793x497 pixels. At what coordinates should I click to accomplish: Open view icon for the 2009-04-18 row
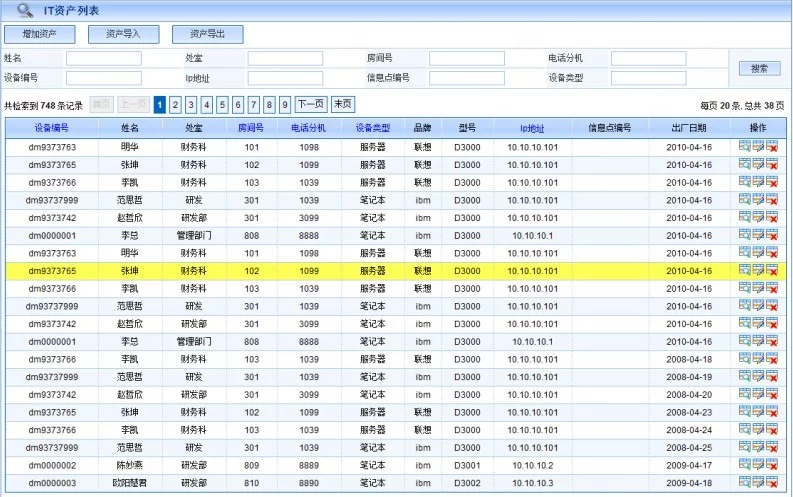coord(746,482)
